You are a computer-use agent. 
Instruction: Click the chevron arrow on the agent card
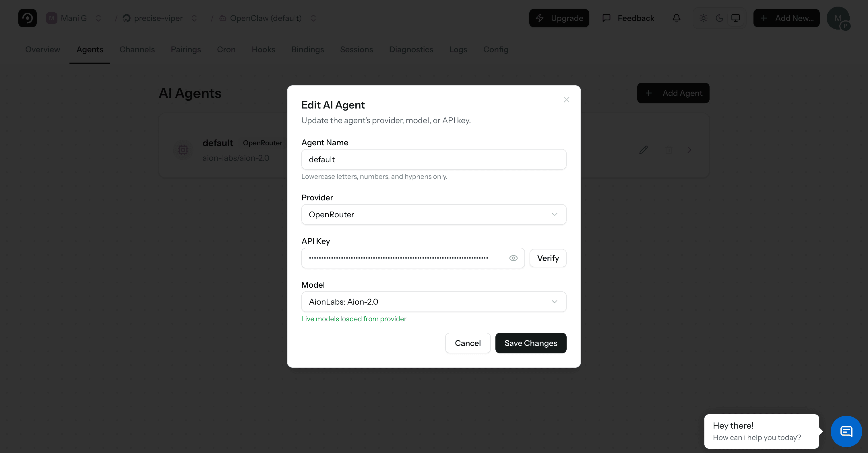689,150
